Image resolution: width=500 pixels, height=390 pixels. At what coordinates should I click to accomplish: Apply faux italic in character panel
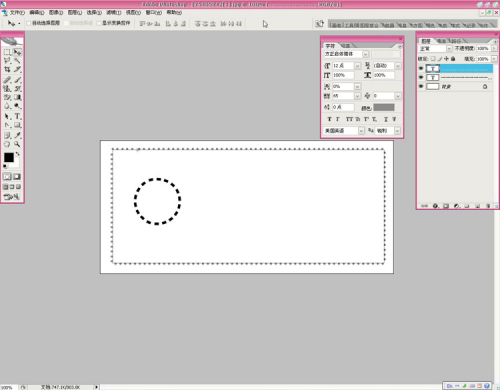coord(338,119)
